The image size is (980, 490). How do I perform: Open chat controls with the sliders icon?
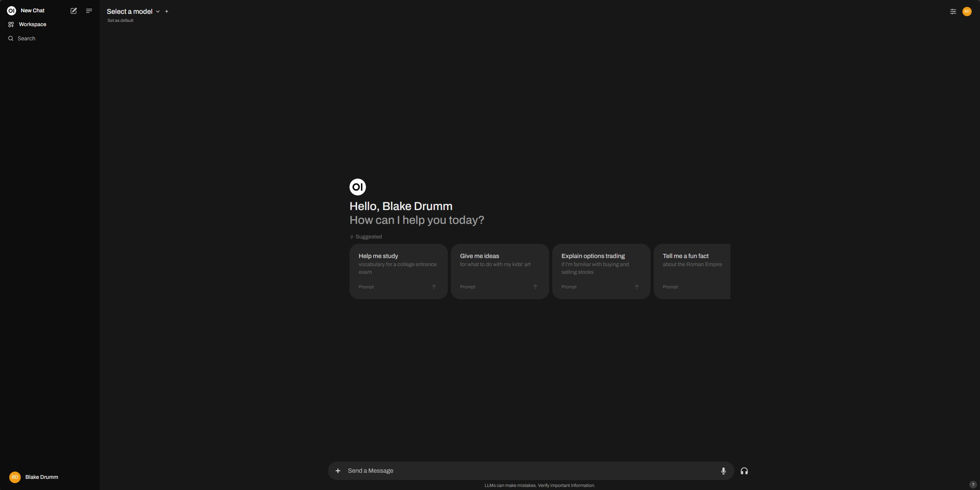(953, 11)
